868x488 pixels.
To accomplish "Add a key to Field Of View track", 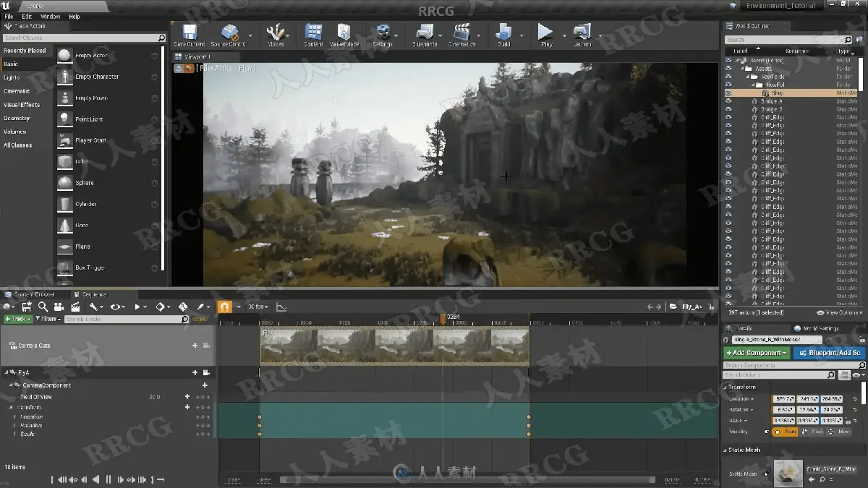I will point(187,396).
